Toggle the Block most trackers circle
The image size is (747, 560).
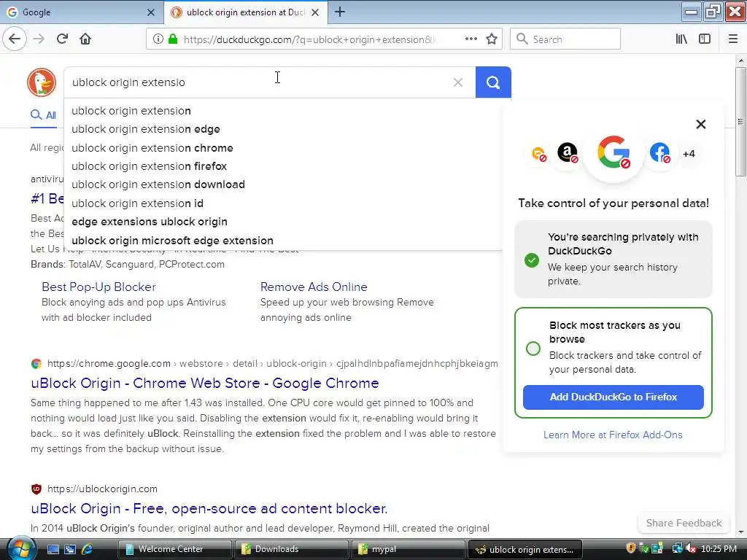tap(533, 349)
